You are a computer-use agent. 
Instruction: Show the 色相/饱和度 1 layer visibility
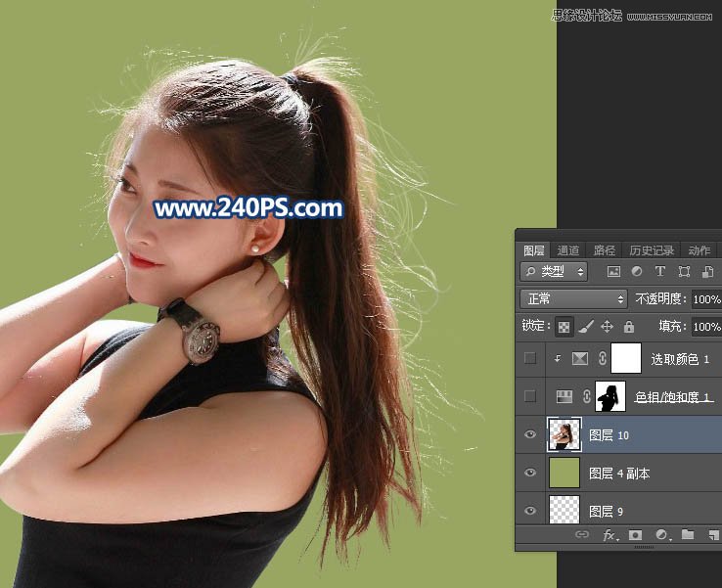tap(530, 396)
